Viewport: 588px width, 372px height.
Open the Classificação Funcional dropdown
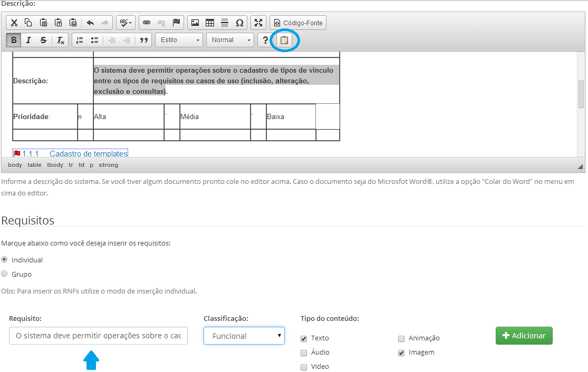[x=244, y=336]
